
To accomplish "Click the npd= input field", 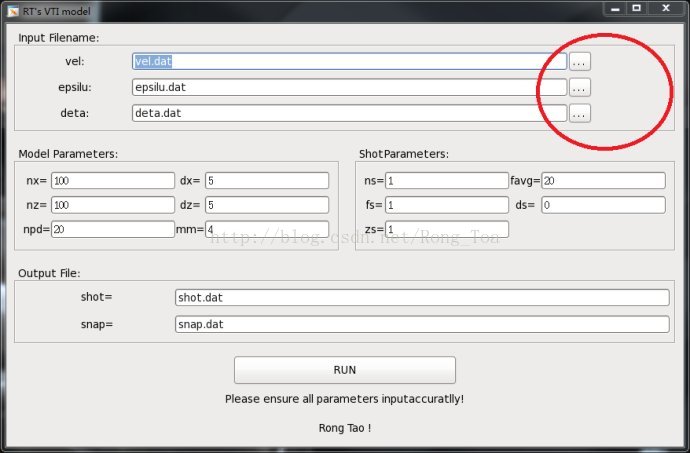I will pyautogui.click(x=113, y=229).
